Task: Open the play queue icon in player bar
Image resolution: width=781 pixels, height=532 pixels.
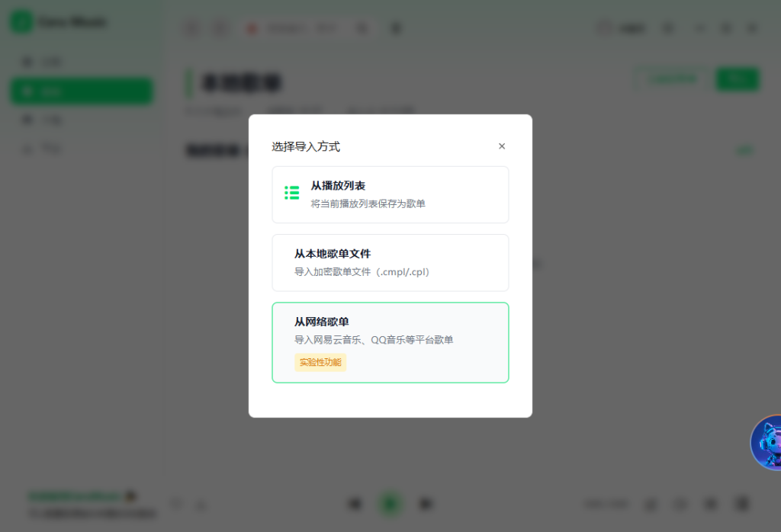Action: (741, 504)
